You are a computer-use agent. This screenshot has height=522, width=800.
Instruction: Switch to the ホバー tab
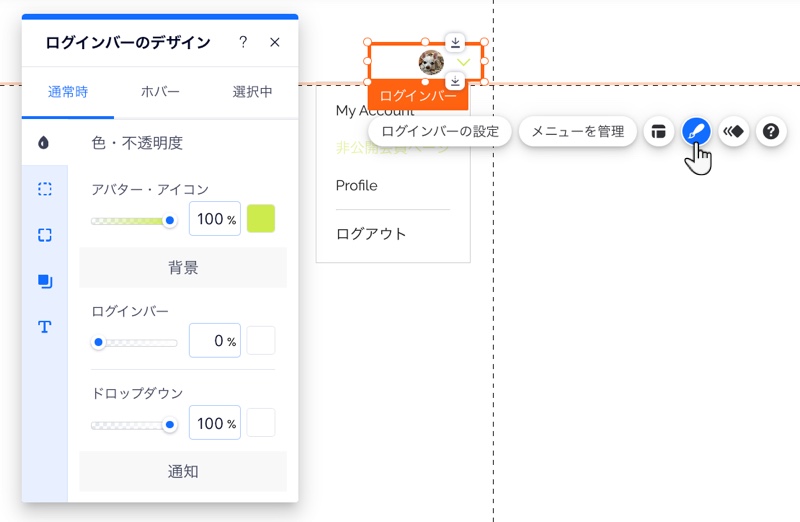160,92
